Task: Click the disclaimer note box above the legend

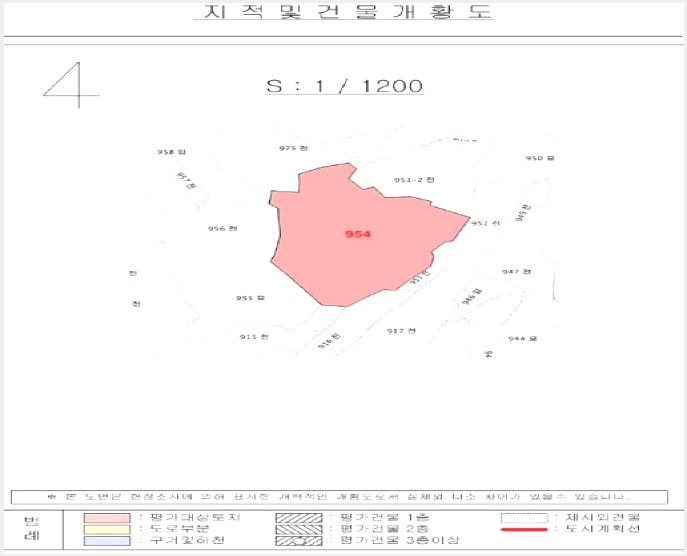Action: [x=339, y=497]
